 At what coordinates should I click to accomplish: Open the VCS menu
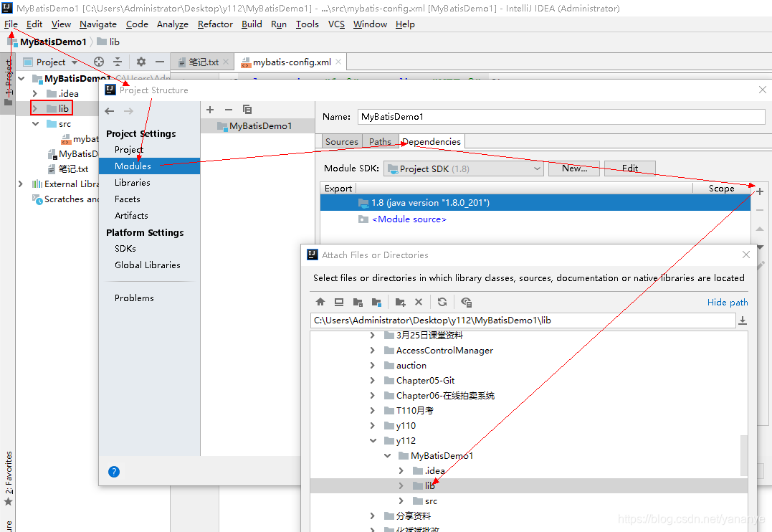[x=336, y=24]
